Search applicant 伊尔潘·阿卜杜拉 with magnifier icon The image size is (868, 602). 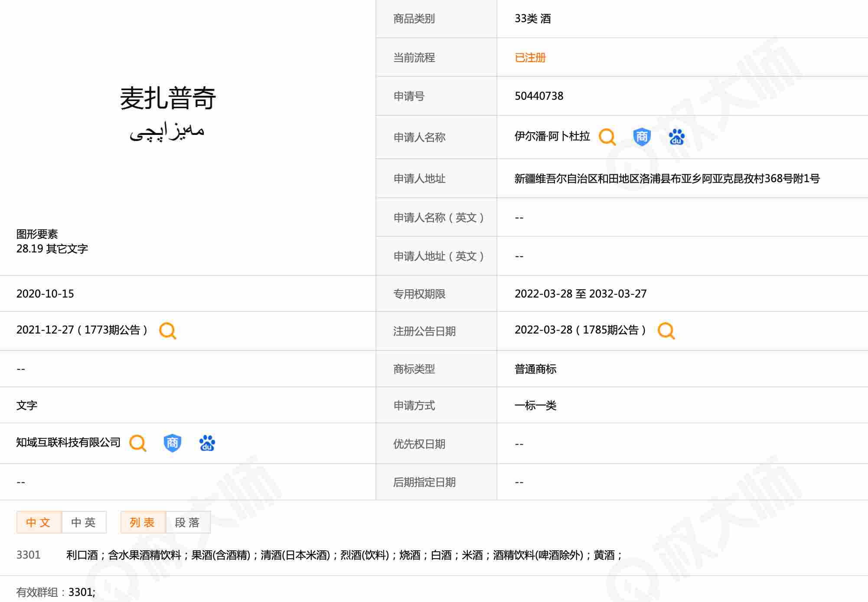(x=607, y=137)
